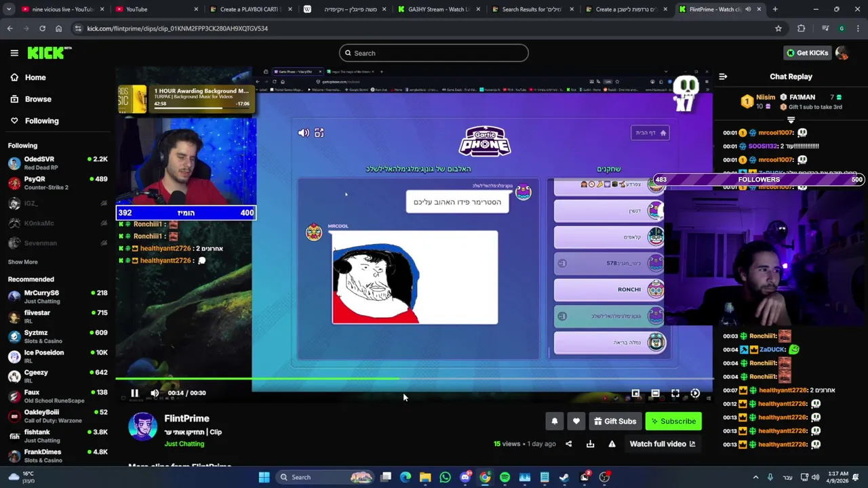
Task: Open the Chrome extensions menu
Action: tap(802, 28)
